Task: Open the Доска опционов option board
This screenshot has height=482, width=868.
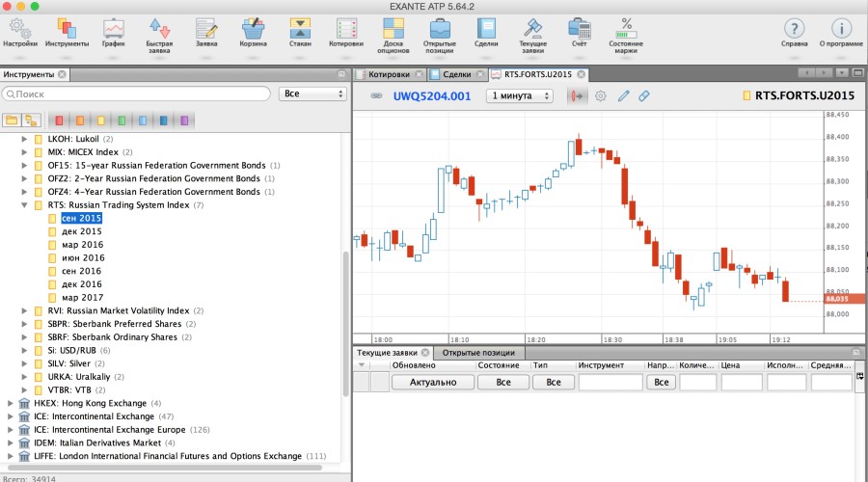Action: click(393, 31)
